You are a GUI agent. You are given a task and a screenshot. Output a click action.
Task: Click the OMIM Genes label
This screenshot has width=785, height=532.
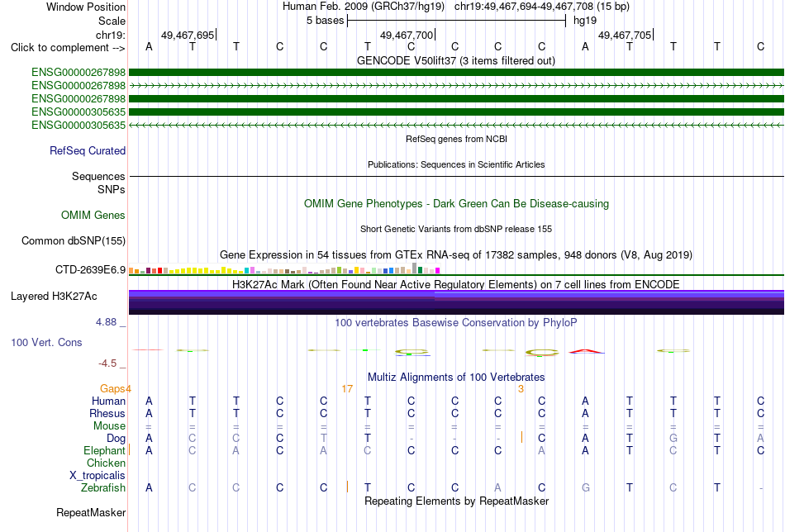pos(93,216)
